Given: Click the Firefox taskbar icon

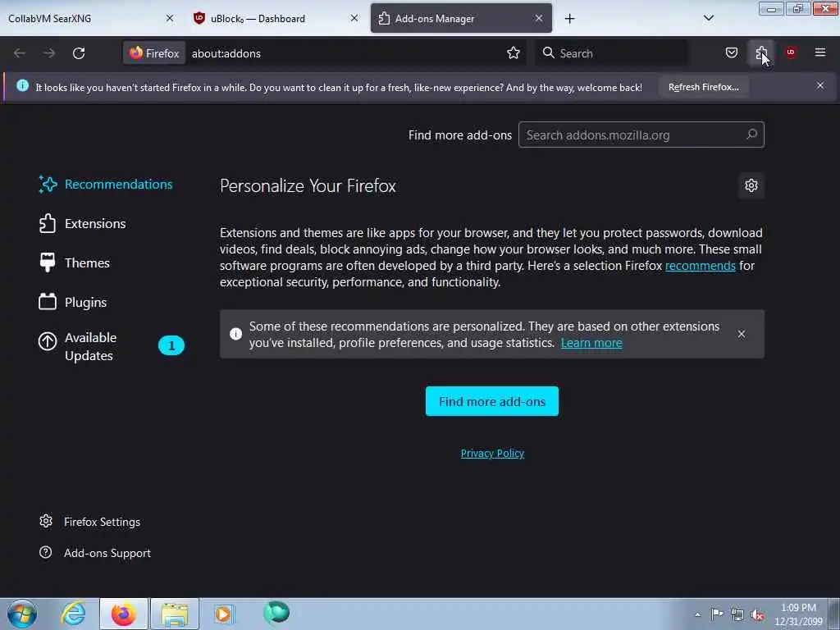Looking at the screenshot, I should coord(124,614).
